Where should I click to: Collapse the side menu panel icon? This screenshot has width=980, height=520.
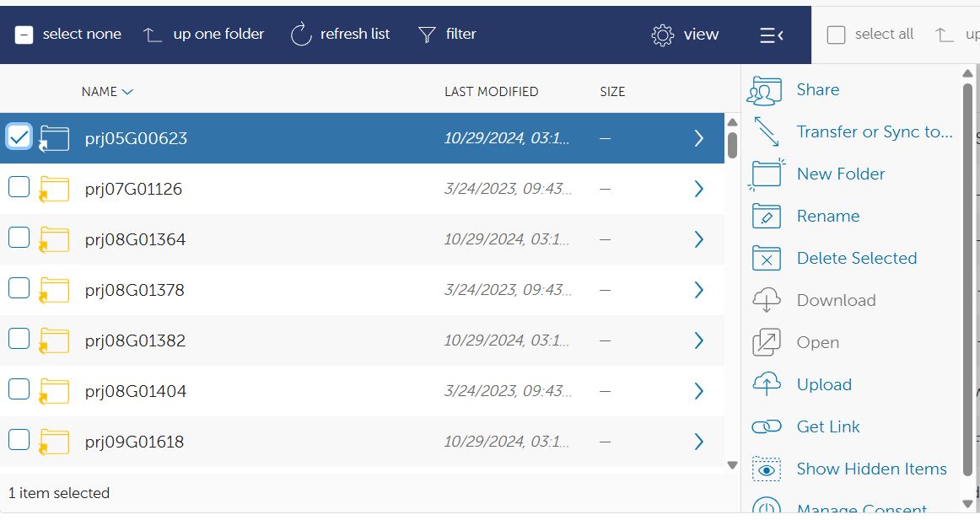click(772, 35)
